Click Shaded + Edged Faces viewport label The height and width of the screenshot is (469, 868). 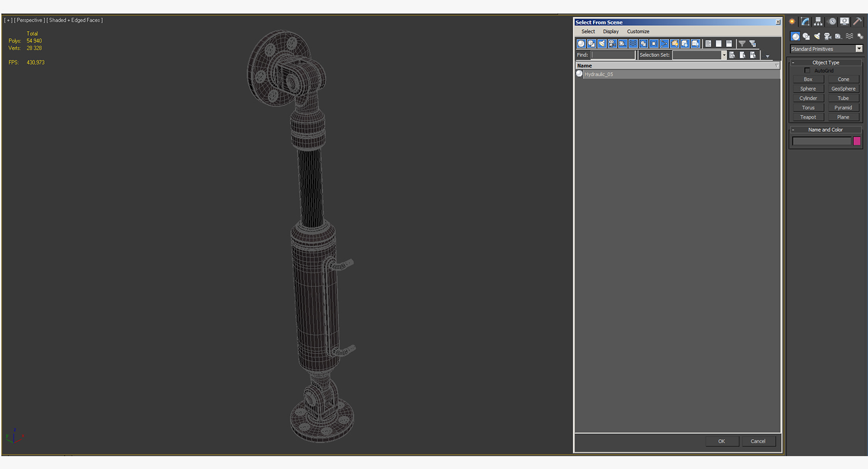[74, 20]
